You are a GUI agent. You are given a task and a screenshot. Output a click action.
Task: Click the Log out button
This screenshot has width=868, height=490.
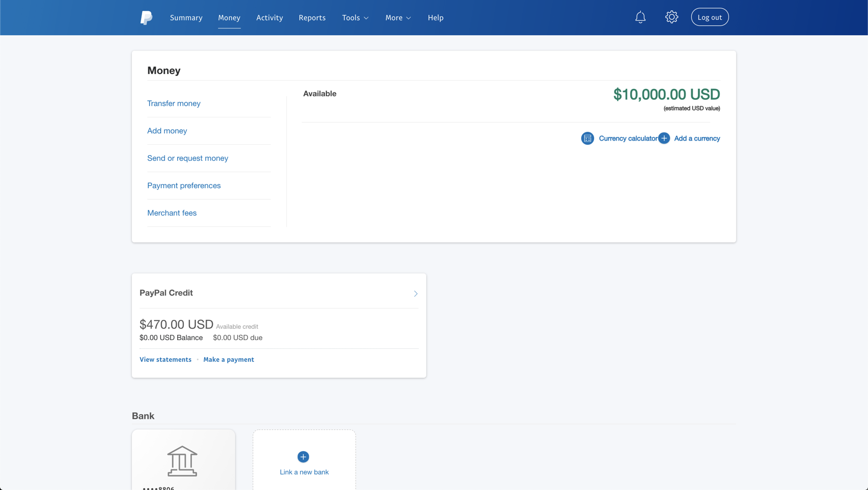click(709, 17)
